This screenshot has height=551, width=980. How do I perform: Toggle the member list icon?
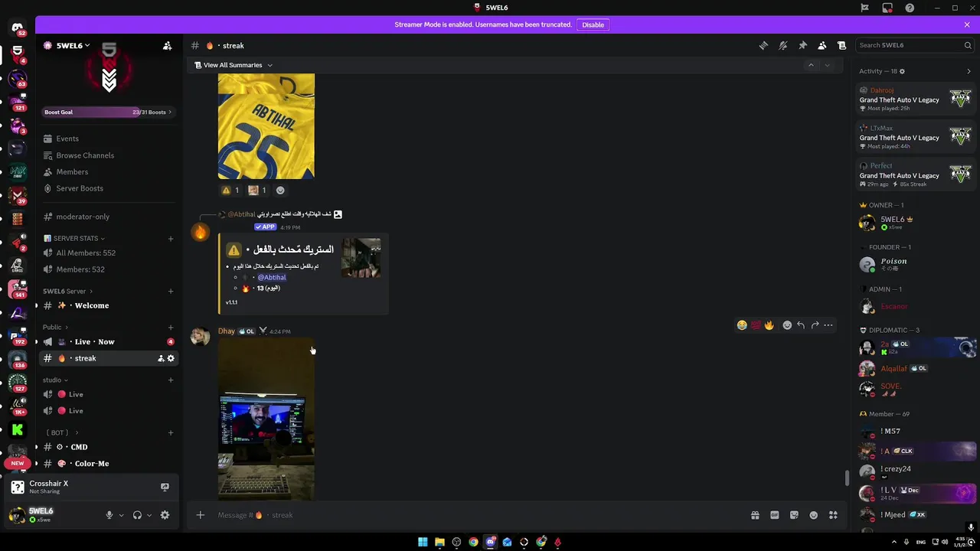click(822, 45)
